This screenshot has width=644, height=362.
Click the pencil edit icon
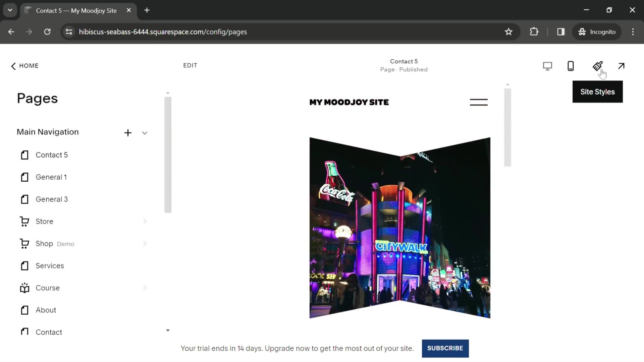tap(597, 65)
